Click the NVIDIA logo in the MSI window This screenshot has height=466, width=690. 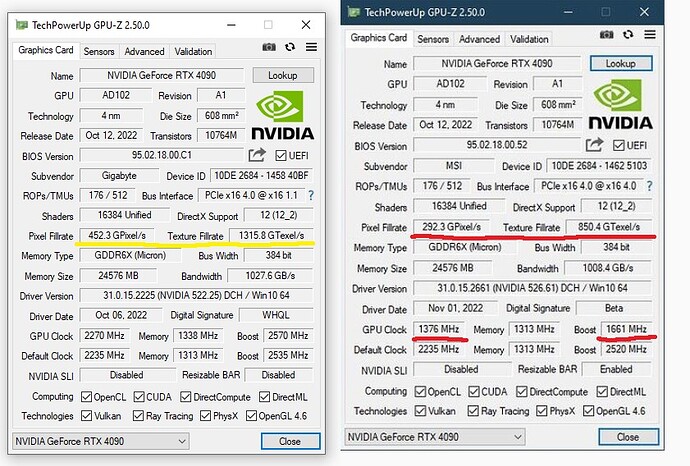pyautogui.click(x=620, y=105)
